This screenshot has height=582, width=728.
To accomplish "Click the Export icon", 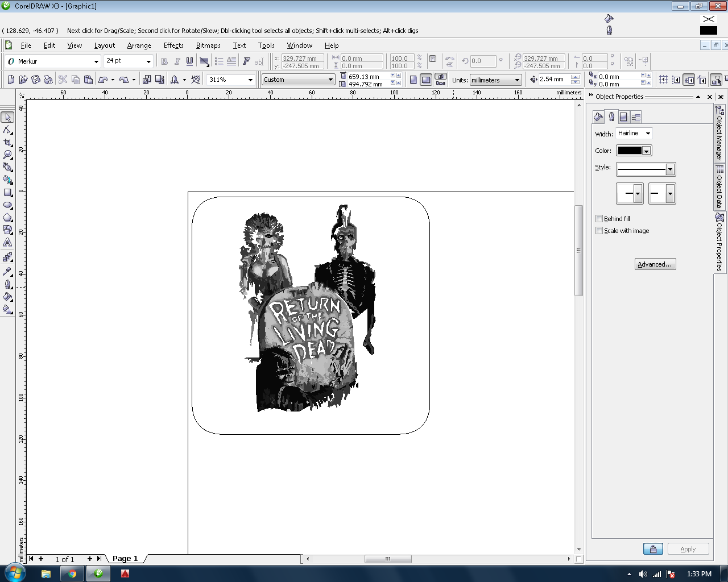I will click(160, 80).
